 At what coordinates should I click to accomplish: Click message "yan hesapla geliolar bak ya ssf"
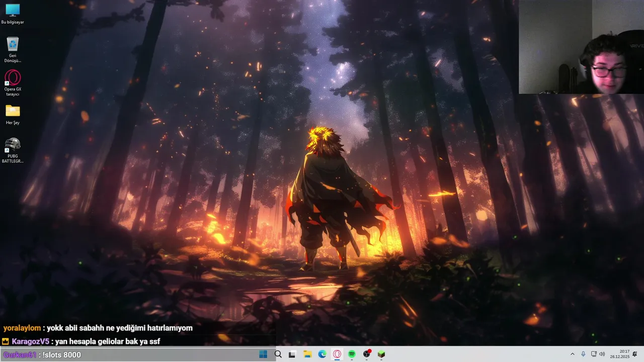(x=108, y=341)
